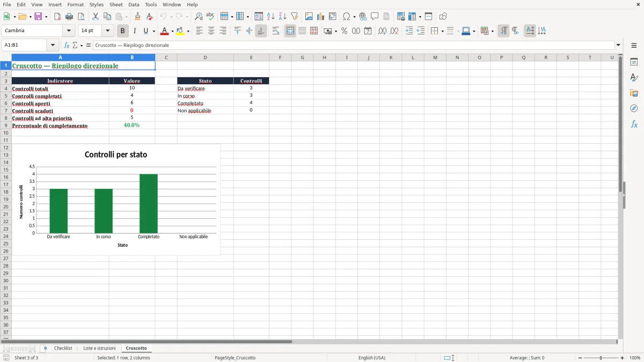Open the Styles menu
Screen dimensions: 644x362
tap(97, 4)
